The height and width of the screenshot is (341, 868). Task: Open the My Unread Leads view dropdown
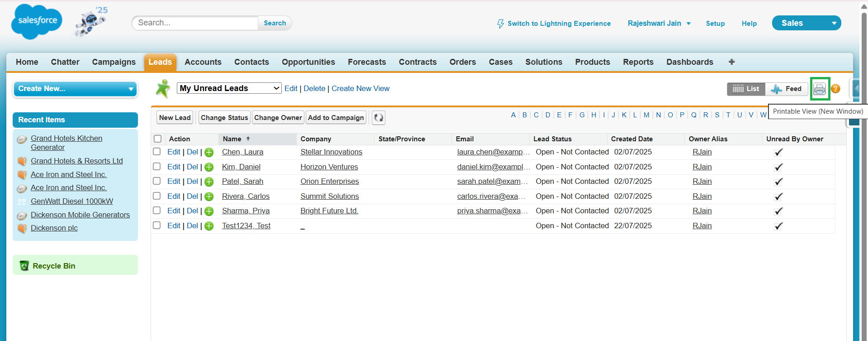[x=229, y=88]
